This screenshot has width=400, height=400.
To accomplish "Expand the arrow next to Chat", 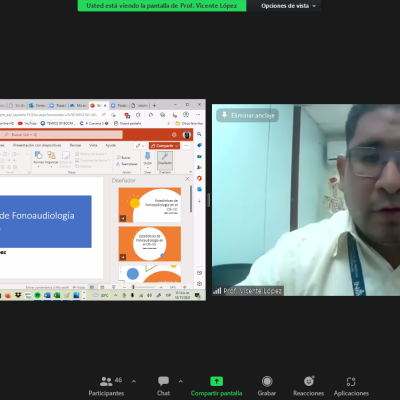I will tap(181, 381).
